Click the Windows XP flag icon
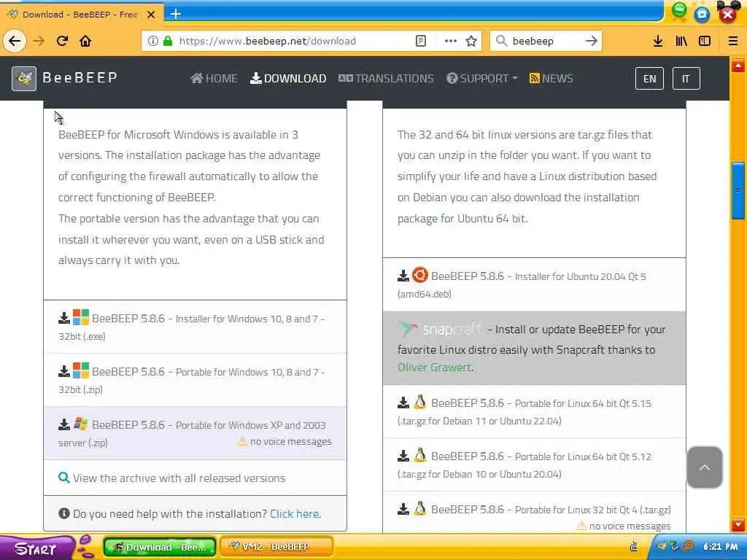747x560 pixels. (x=80, y=424)
